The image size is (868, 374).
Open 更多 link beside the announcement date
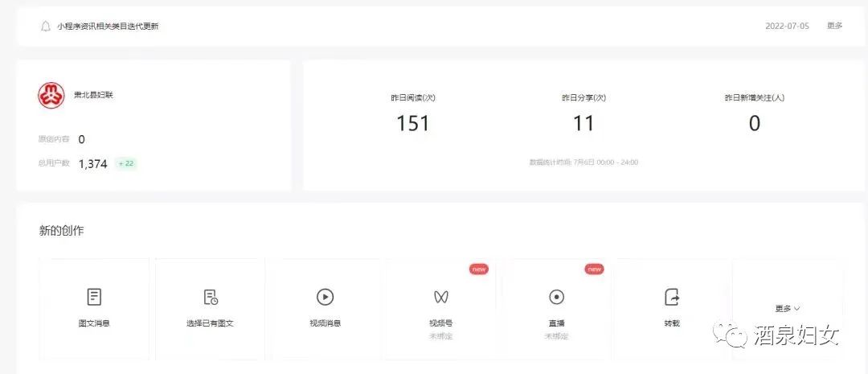(x=834, y=26)
